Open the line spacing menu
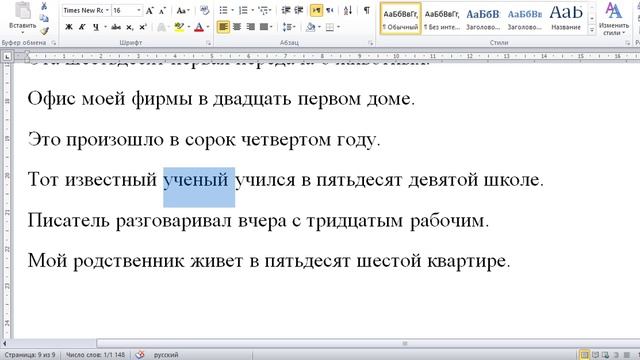The image size is (640, 360). coord(289,27)
